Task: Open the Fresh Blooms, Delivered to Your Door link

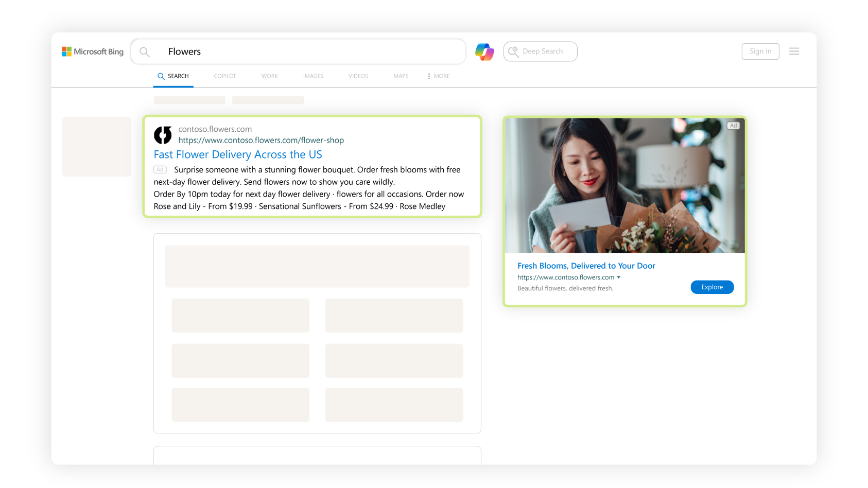Action: tap(586, 266)
